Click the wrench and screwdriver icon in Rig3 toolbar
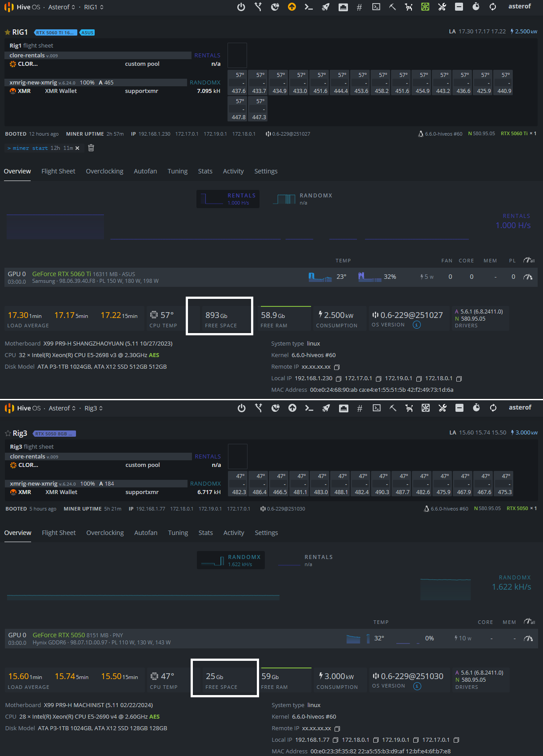Screen dimensions: 543x756 (443, 408)
